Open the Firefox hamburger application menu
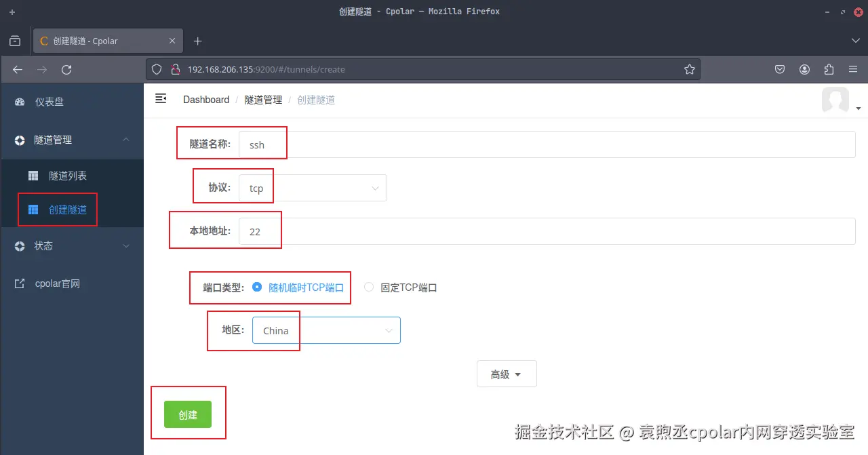Viewport: 868px width, 455px height. tap(853, 69)
